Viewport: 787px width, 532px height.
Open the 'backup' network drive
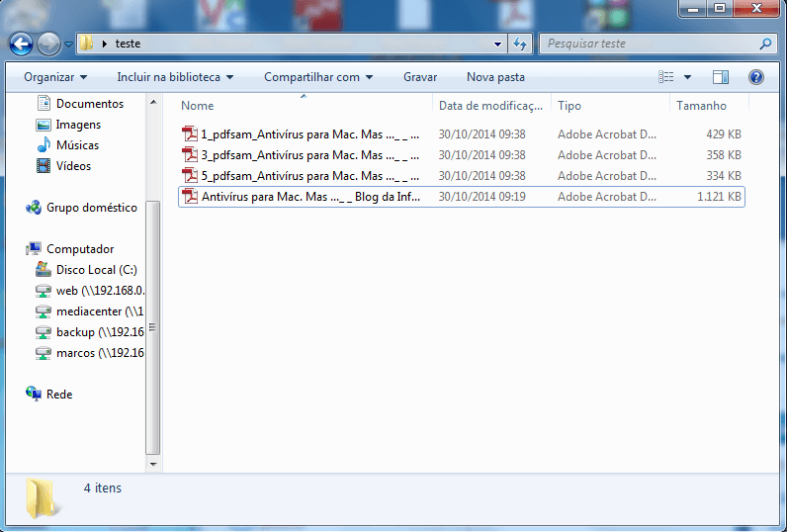[100, 332]
